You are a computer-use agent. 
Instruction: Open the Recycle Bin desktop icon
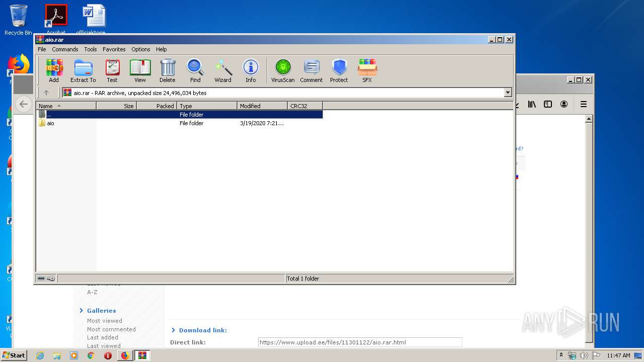click(x=18, y=20)
